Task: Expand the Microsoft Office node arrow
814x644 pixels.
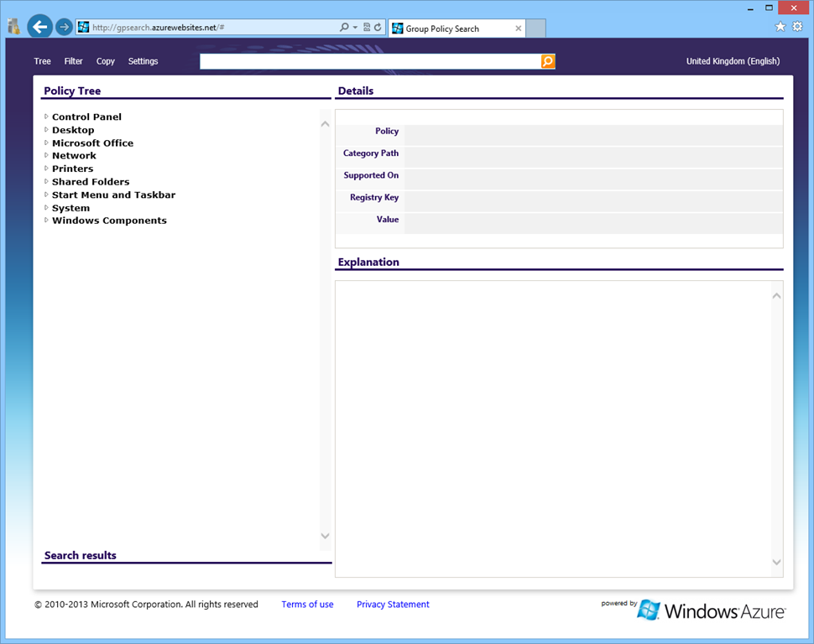Action: click(x=46, y=143)
